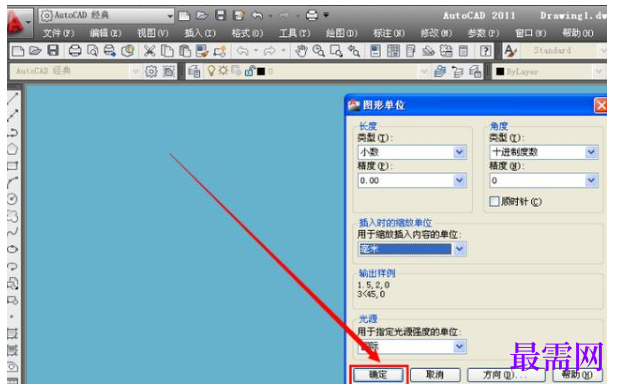
Task: Click the Undo arrow in the quick access bar
Action: pyautogui.click(x=257, y=15)
